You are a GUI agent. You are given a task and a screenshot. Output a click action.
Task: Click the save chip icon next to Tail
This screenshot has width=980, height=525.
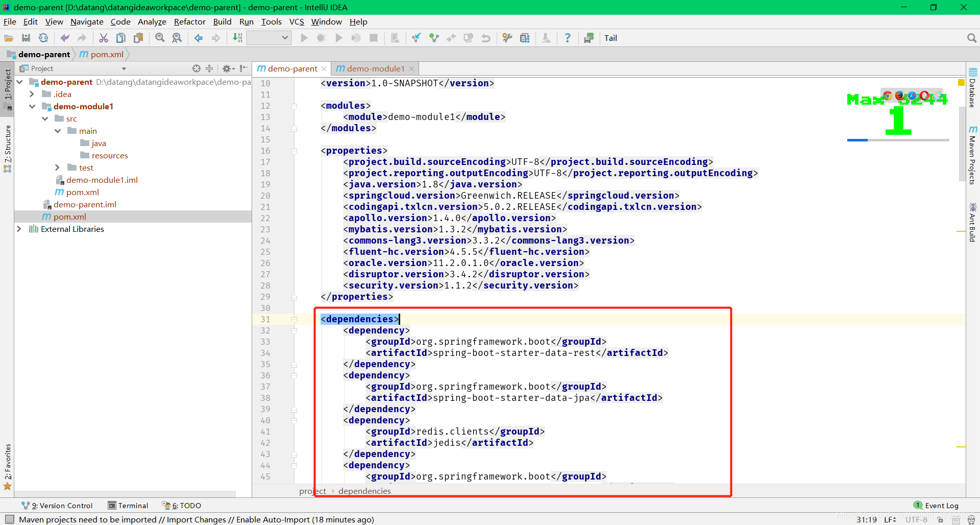click(589, 38)
